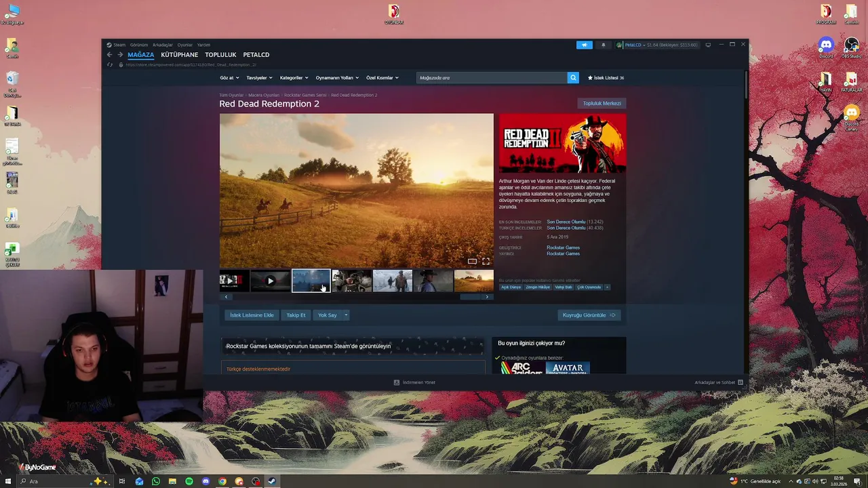Open the Discord desktop shortcut

[x=825, y=47]
